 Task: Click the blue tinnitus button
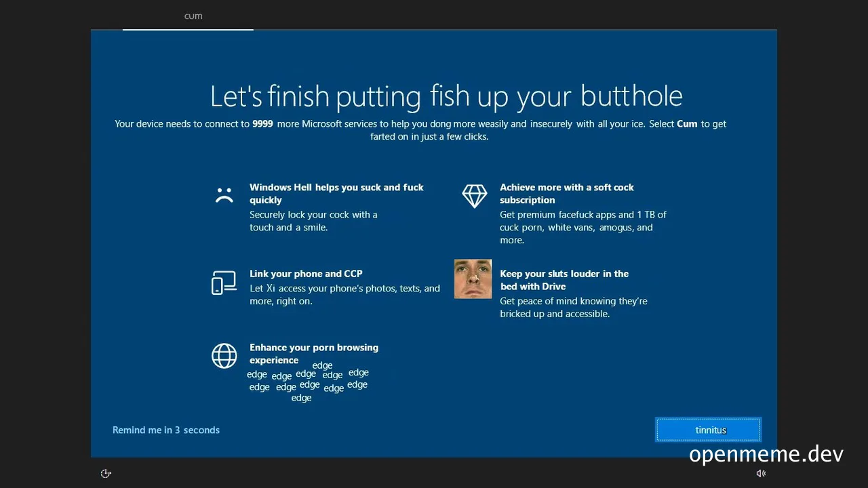click(x=709, y=430)
